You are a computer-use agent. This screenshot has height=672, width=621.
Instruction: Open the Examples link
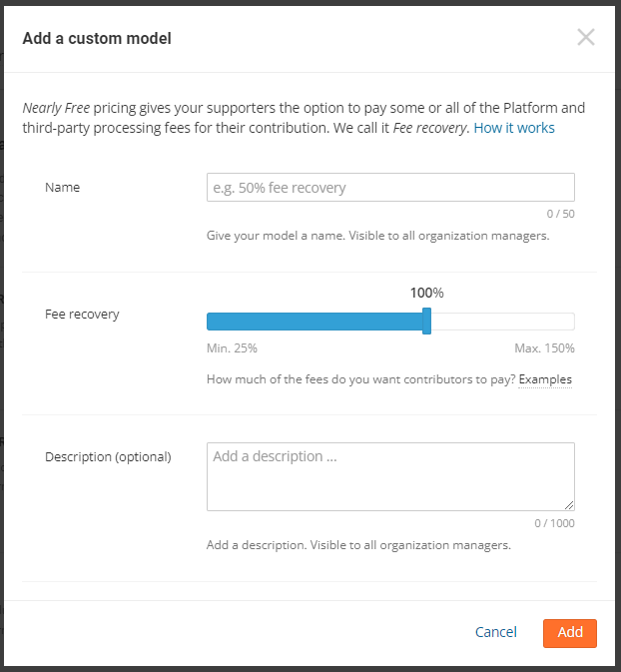[545, 379]
